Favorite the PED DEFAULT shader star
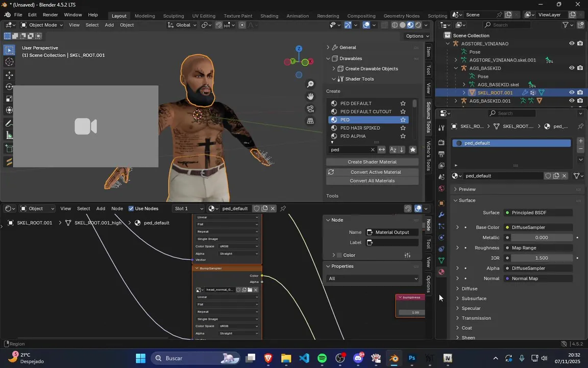Viewport: 588px width, 368px height. (x=403, y=103)
